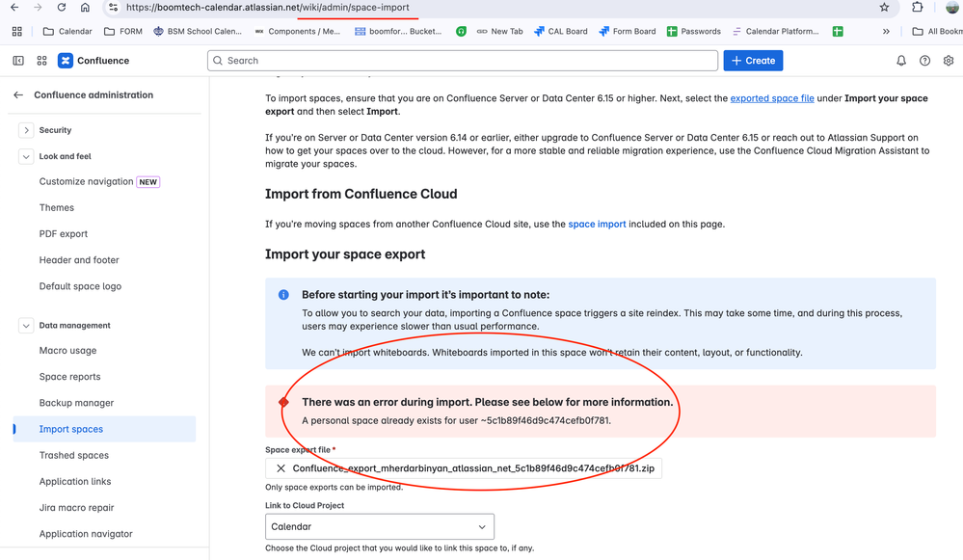Collapse the Data management section

tap(26, 326)
